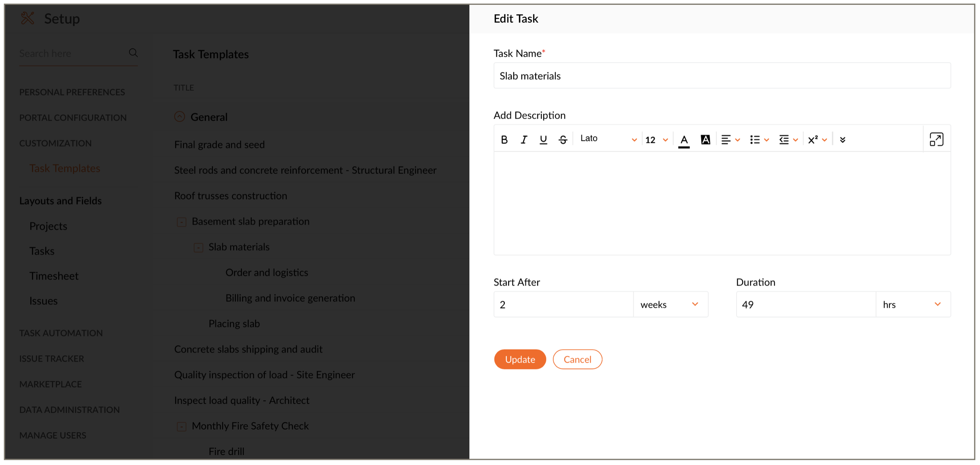Open the font color picker

(684, 140)
